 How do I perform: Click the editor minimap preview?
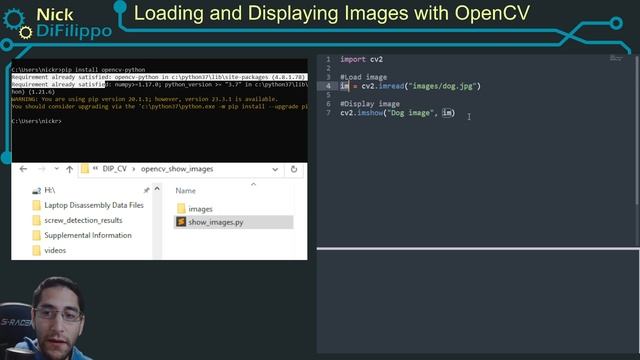pos(616,58)
